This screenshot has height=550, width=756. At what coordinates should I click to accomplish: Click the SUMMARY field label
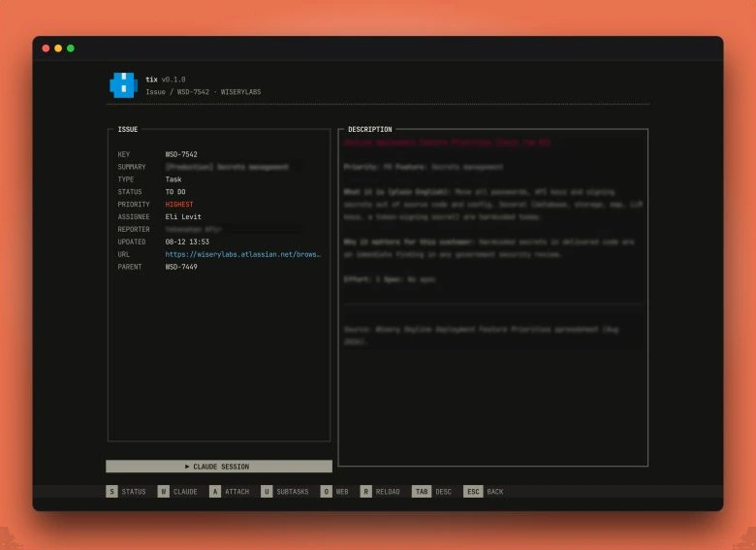pyautogui.click(x=132, y=167)
